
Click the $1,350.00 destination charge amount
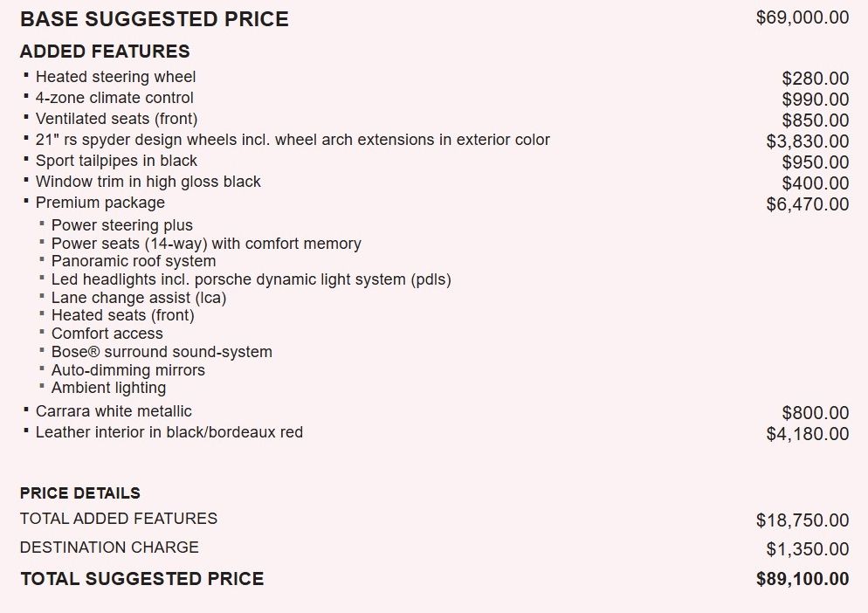point(807,549)
